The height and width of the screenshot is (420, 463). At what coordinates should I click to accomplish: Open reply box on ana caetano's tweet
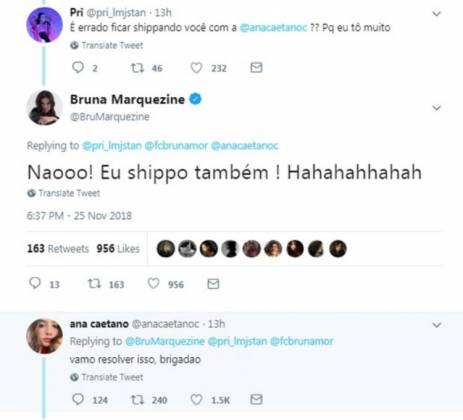click(78, 399)
